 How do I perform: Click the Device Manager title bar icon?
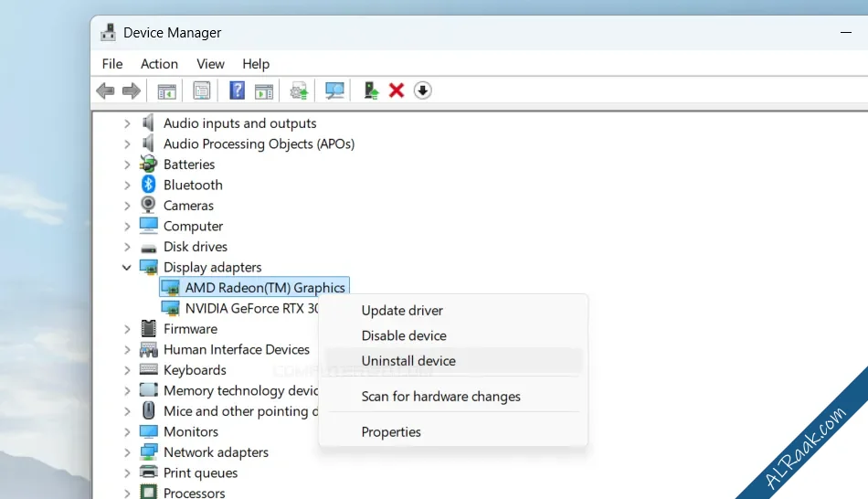click(108, 33)
